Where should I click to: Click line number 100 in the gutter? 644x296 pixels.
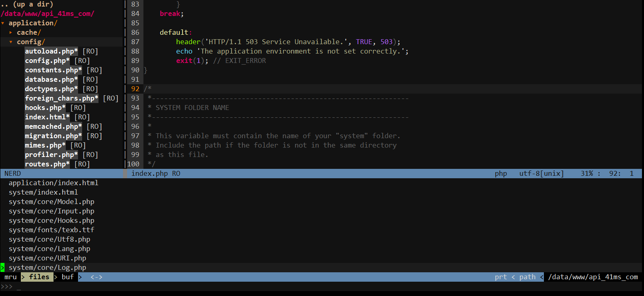pyautogui.click(x=133, y=164)
